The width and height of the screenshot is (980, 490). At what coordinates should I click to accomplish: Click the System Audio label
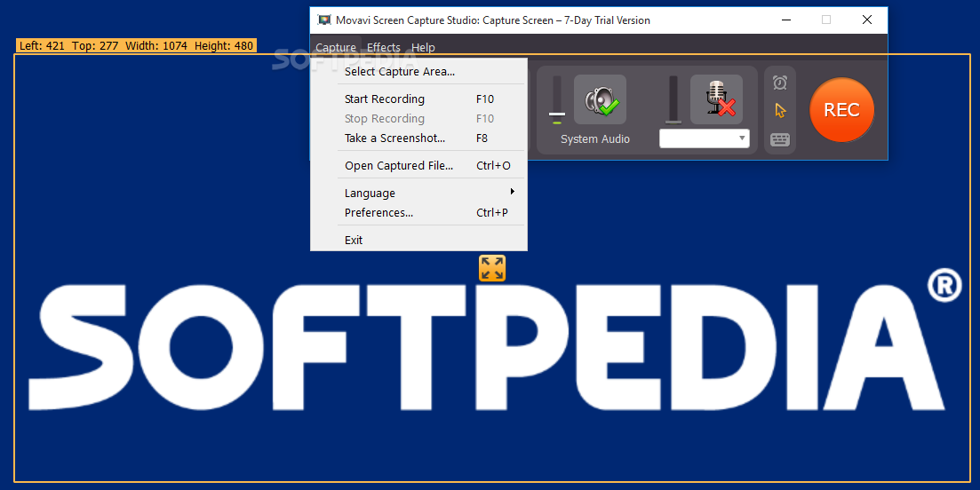coord(595,139)
